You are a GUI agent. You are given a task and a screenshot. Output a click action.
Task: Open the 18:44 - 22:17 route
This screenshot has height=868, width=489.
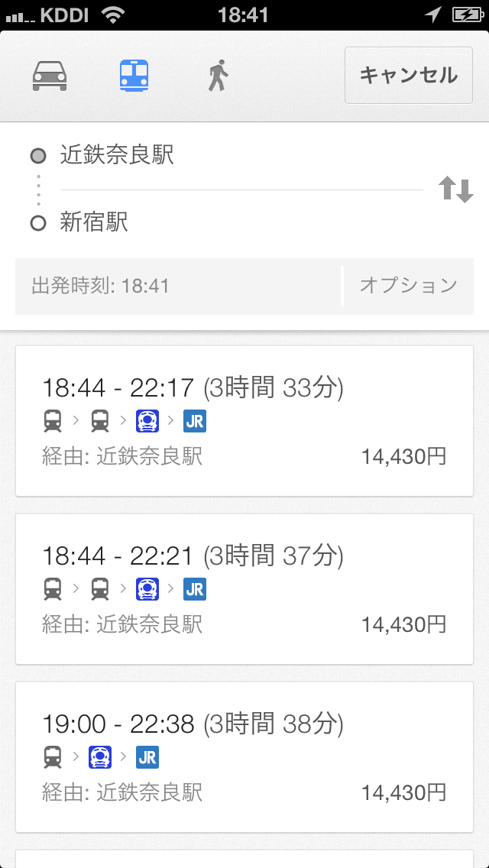click(x=244, y=421)
